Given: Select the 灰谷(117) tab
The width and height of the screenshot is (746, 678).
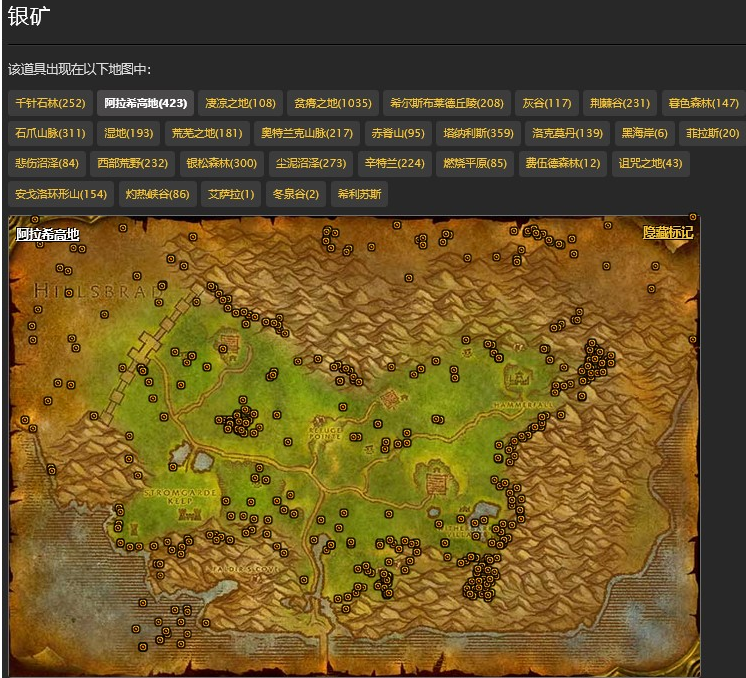Looking at the screenshot, I should pyautogui.click(x=547, y=103).
